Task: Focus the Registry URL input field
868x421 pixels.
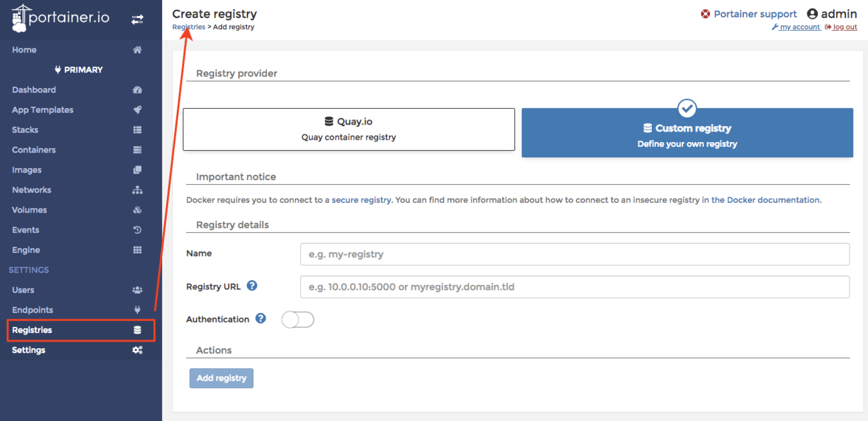Action: [x=574, y=287]
